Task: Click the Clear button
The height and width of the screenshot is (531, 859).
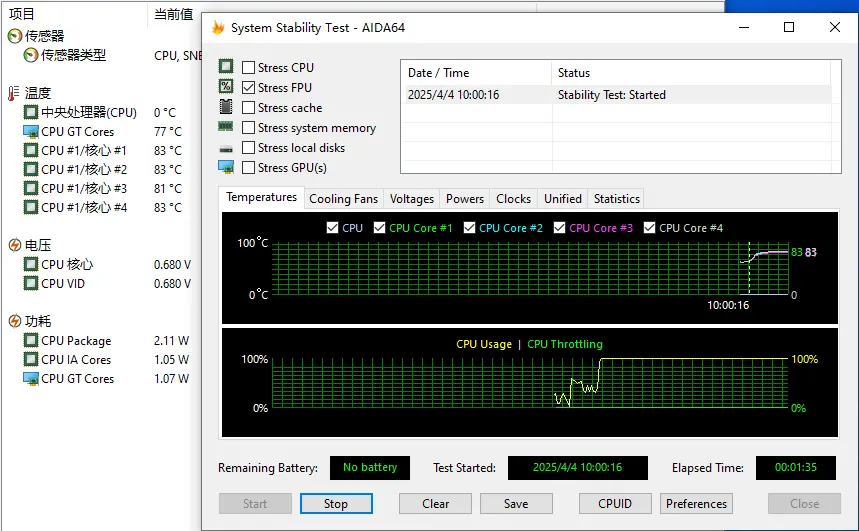Action: (x=436, y=504)
